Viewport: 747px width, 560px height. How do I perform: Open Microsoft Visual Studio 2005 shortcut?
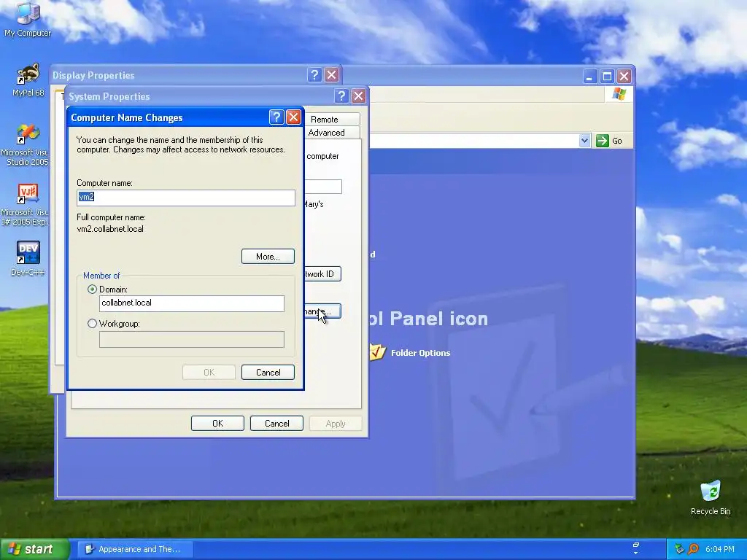click(x=26, y=145)
